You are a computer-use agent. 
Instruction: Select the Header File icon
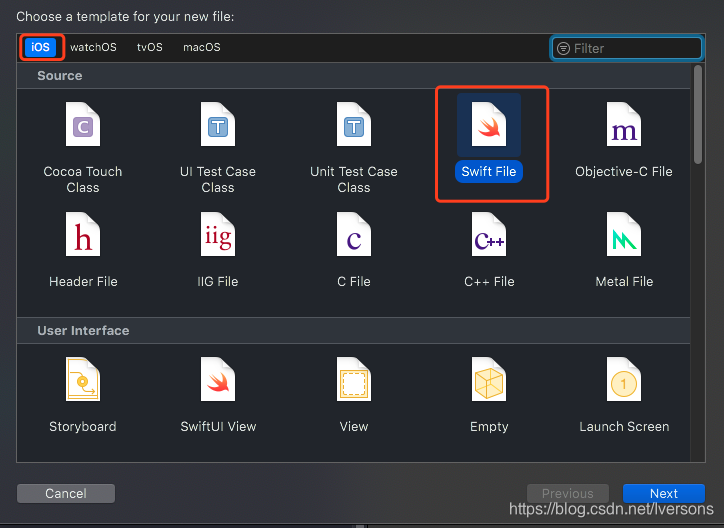[x=83, y=234]
